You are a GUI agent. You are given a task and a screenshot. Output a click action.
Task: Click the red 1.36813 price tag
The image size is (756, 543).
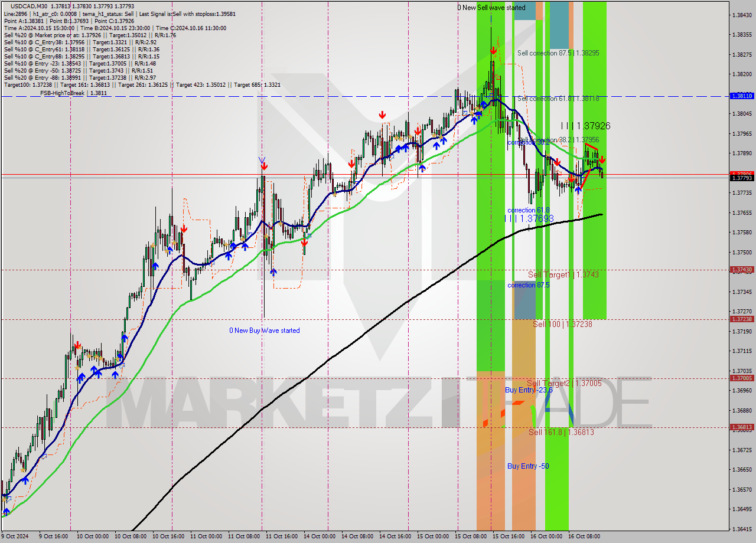click(x=742, y=427)
